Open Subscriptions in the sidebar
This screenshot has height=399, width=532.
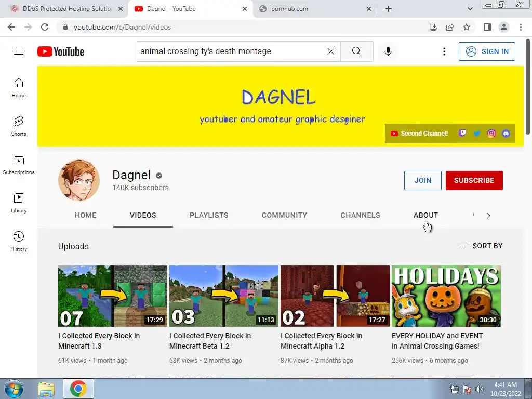[19, 165]
